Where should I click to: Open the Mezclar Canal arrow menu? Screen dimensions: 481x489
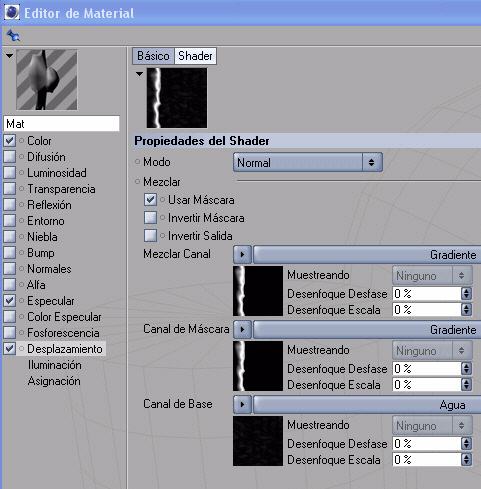(x=242, y=254)
